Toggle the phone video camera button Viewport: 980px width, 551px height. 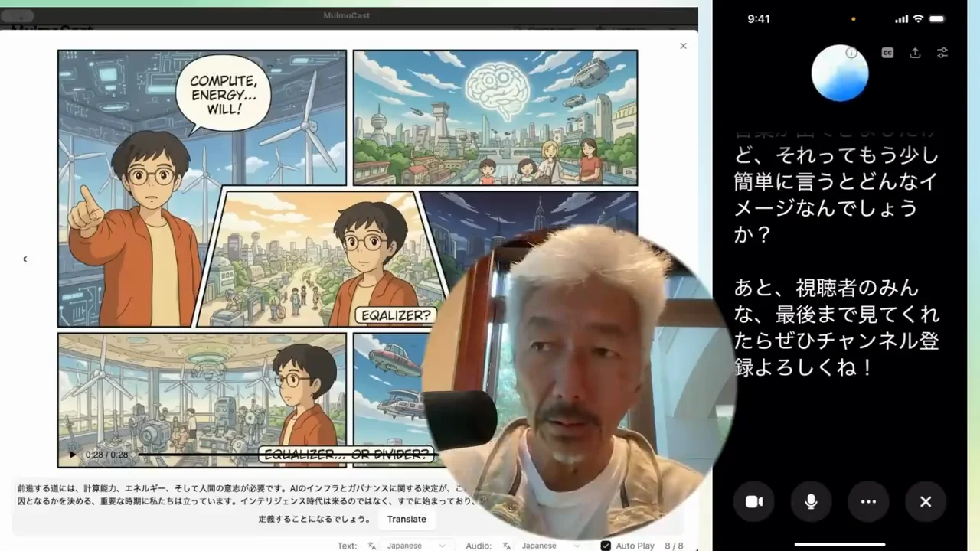754,501
